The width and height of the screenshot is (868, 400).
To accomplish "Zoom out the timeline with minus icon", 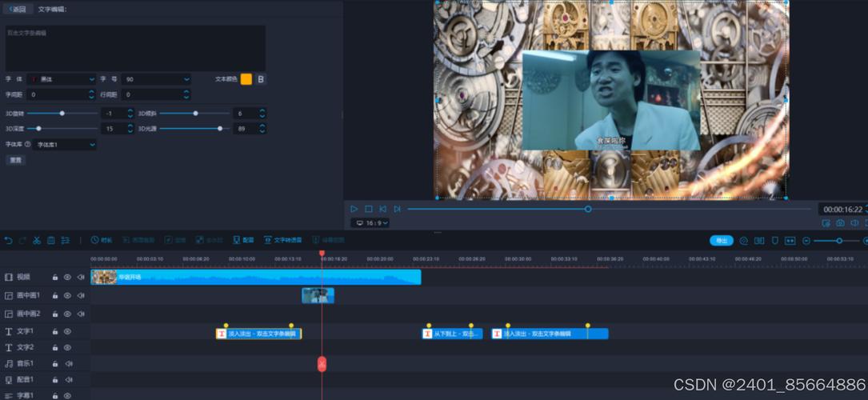I will pyautogui.click(x=806, y=241).
